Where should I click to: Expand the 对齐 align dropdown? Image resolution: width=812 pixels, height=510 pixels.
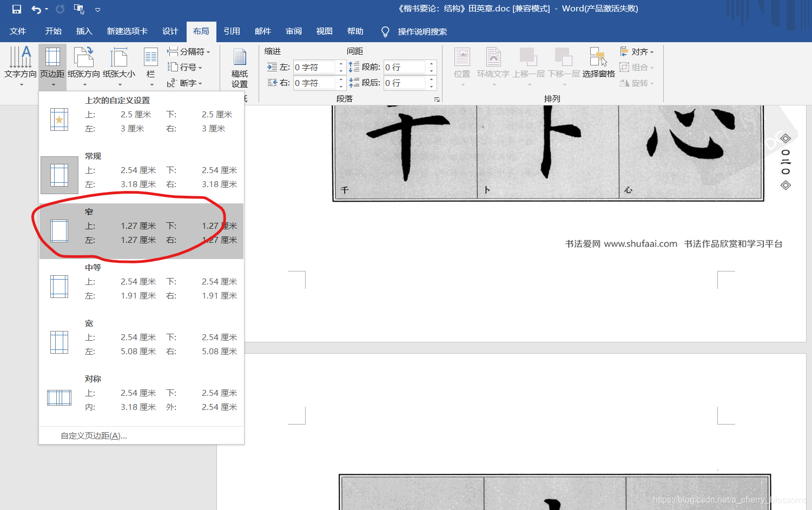637,52
